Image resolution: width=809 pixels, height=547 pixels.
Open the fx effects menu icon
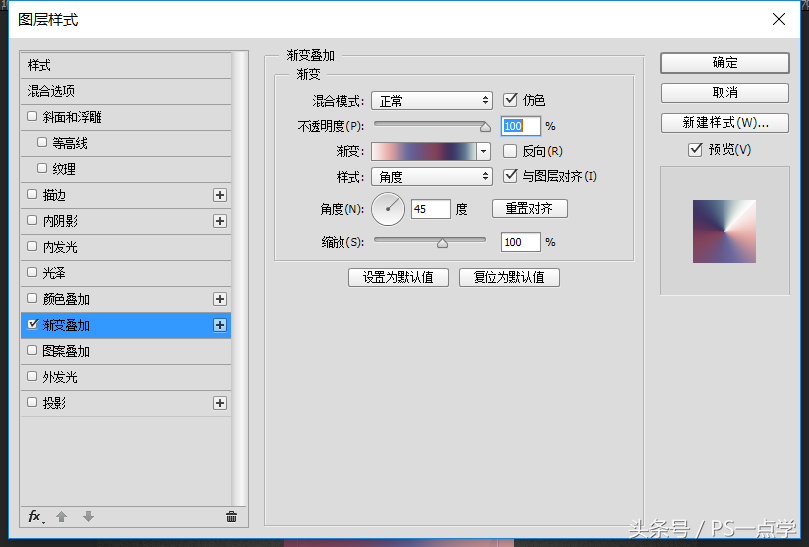click(36, 517)
